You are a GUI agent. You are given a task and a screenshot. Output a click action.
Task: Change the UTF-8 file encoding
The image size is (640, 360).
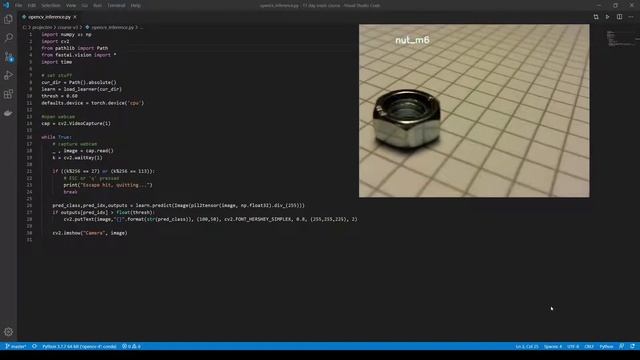[573, 346]
